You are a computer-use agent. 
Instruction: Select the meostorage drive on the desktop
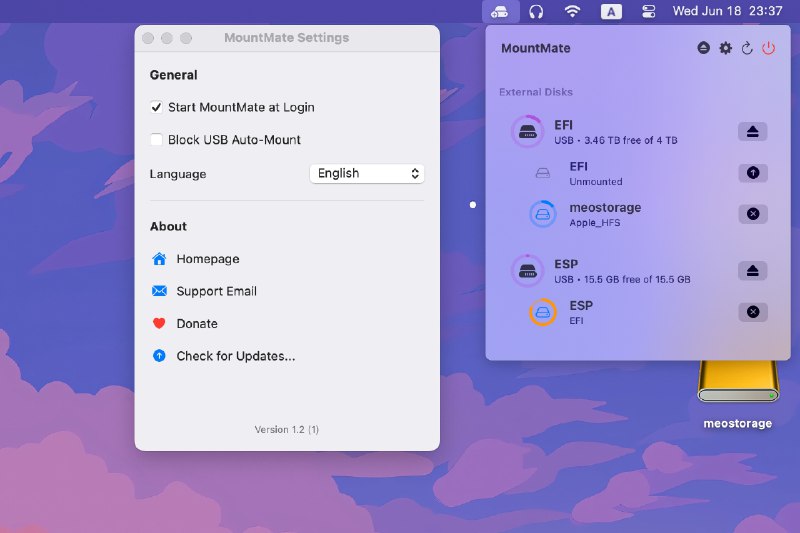point(738,385)
